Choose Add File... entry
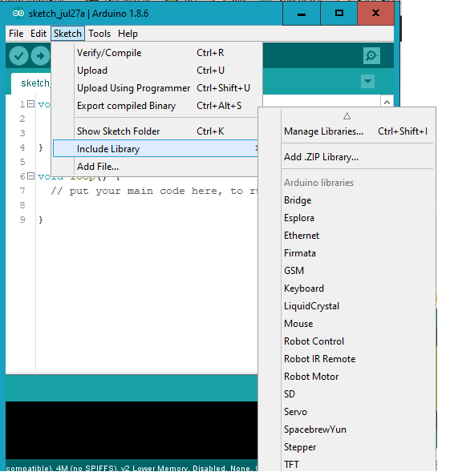Viewport: 454px width, 476px height. [156, 167]
